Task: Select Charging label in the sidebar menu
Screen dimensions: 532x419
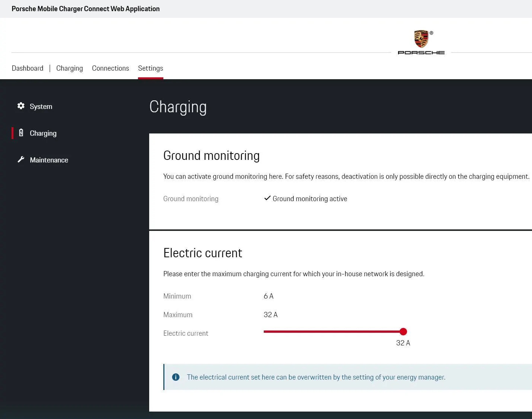Action: click(43, 133)
